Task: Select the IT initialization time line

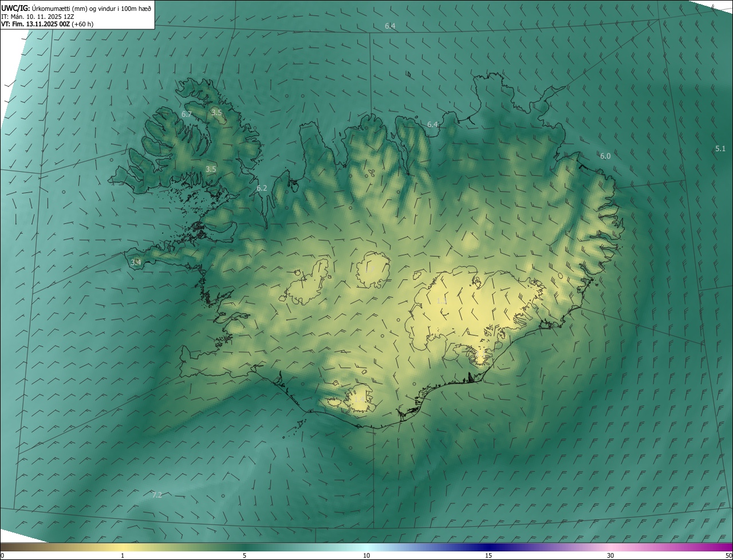Action: click(x=38, y=16)
